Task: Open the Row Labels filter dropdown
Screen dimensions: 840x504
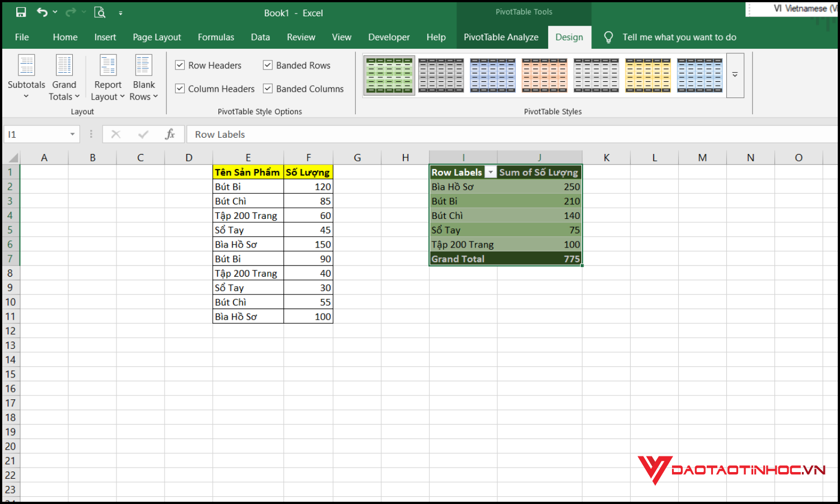Action: point(491,172)
